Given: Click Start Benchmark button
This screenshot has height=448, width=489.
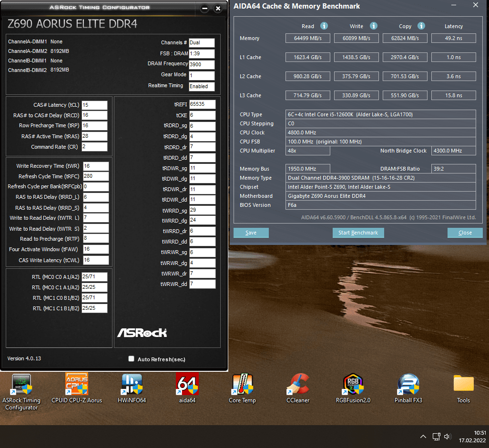Looking at the screenshot, I should coord(358,233).
